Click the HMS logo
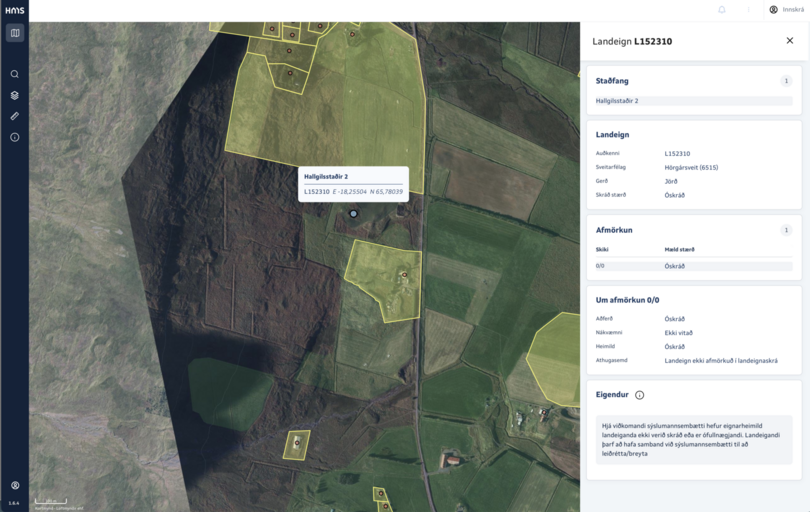The width and height of the screenshot is (810, 512). (x=14, y=10)
